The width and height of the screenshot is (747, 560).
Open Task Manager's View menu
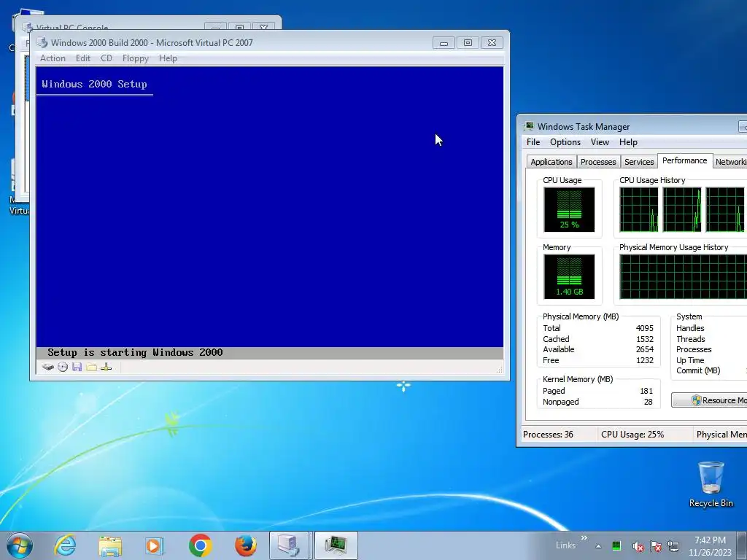pyautogui.click(x=600, y=142)
